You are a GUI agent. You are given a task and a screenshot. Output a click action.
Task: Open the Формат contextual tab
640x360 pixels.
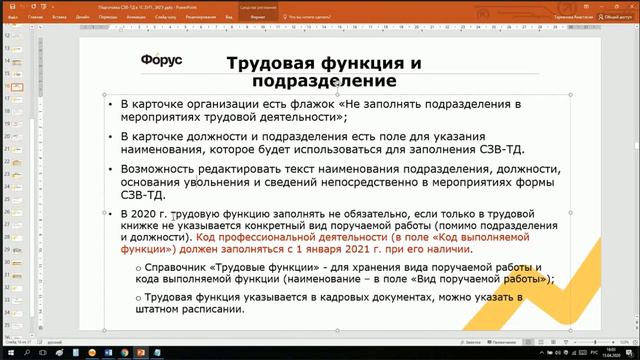point(258,17)
